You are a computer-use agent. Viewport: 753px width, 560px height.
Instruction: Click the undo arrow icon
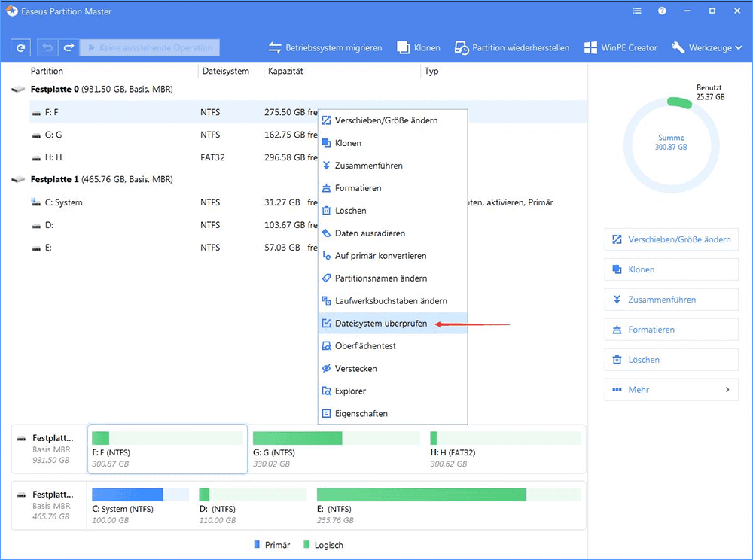(47, 47)
